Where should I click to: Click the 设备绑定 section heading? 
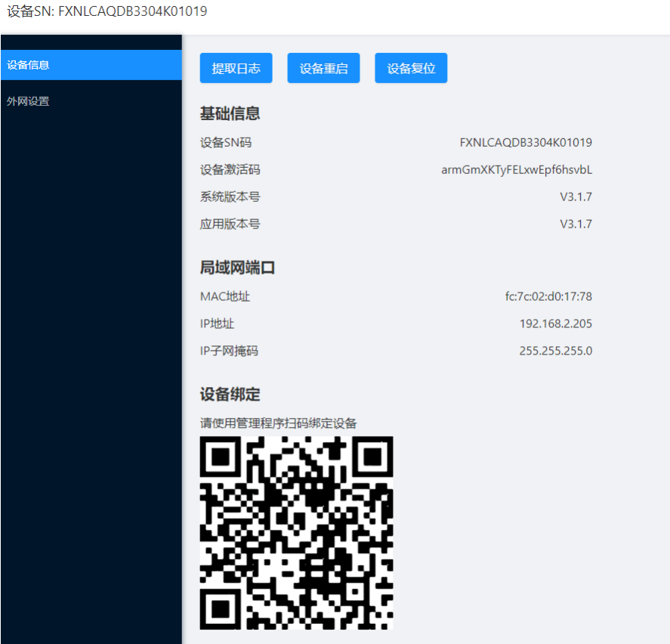pos(230,395)
